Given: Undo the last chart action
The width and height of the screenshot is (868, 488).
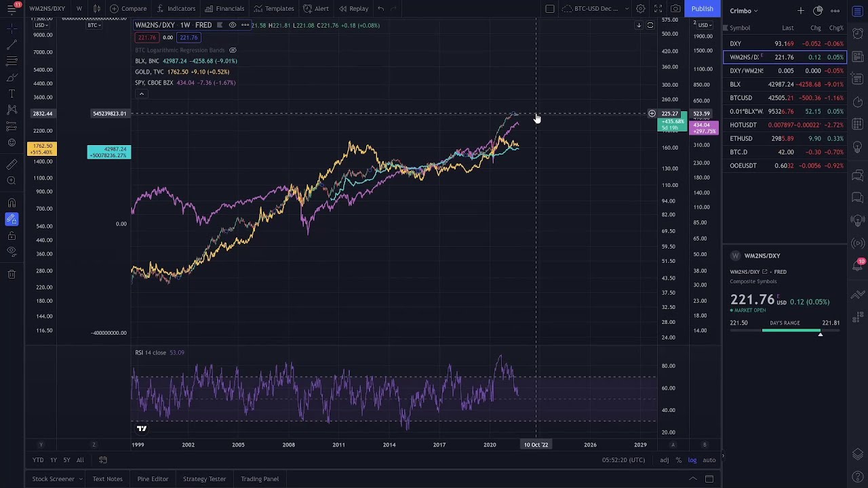Looking at the screenshot, I should [380, 8].
